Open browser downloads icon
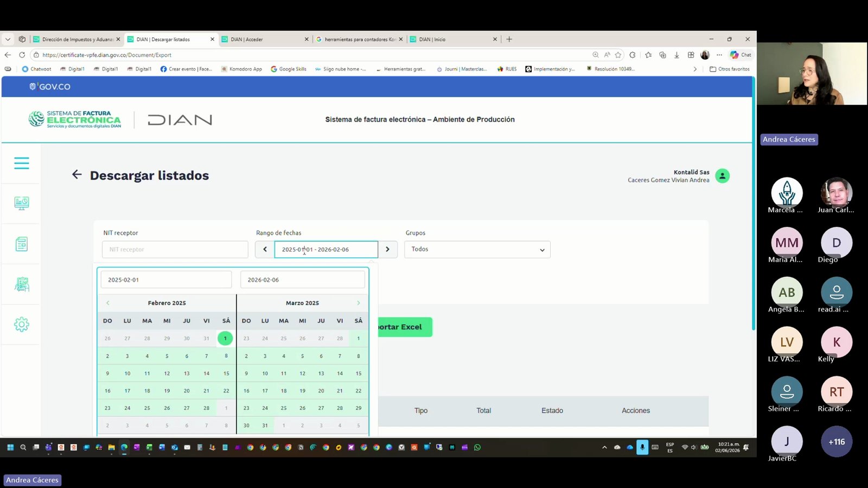Image resolution: width=868 pixels, height=488 pixels. (676, 55)
